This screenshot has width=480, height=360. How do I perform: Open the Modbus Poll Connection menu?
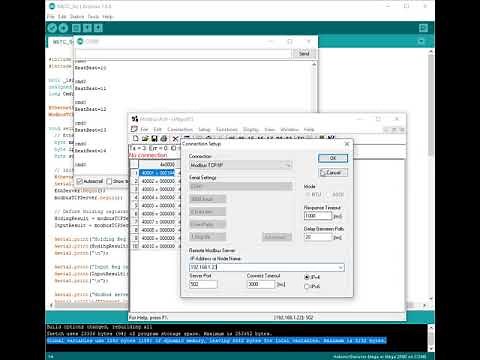[x=180, y=129]
